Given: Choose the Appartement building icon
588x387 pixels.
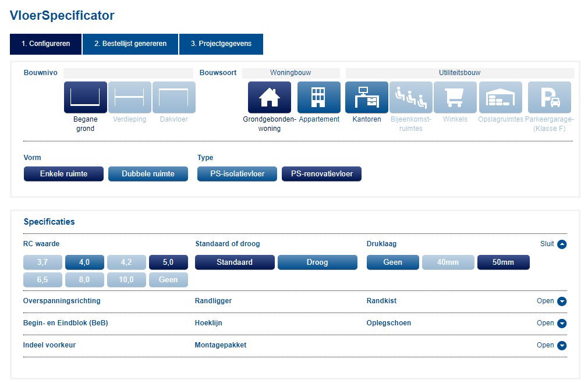Looking at the screenshot, I should (319, 97).
